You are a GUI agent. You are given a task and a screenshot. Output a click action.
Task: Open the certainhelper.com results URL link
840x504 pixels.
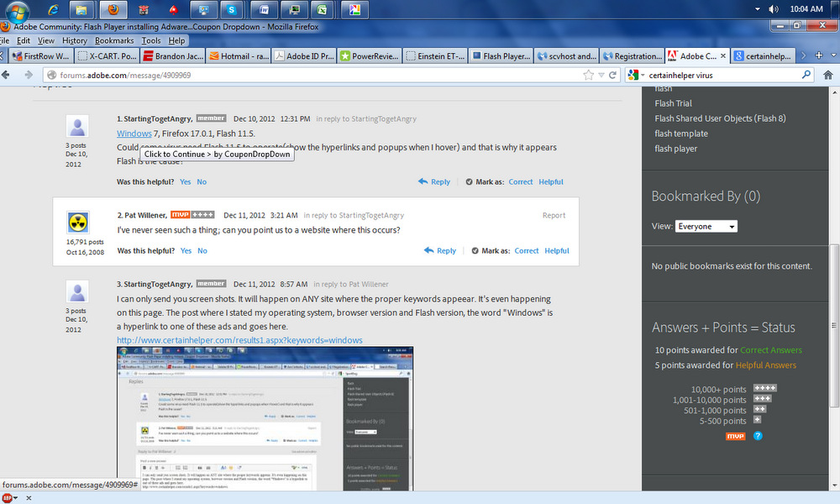239,340
